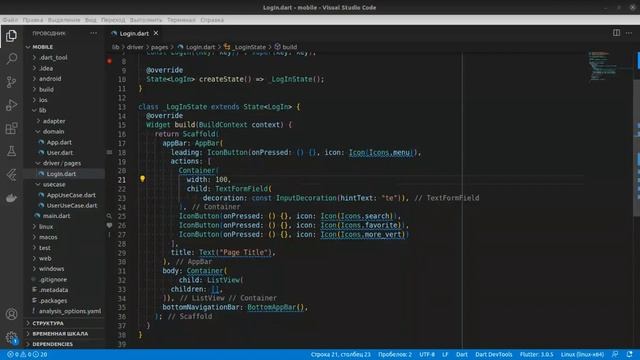The height and width of the screenshot is (360, 640).
Task: Open User.dart in the file tree
Action: click(60, 153)
